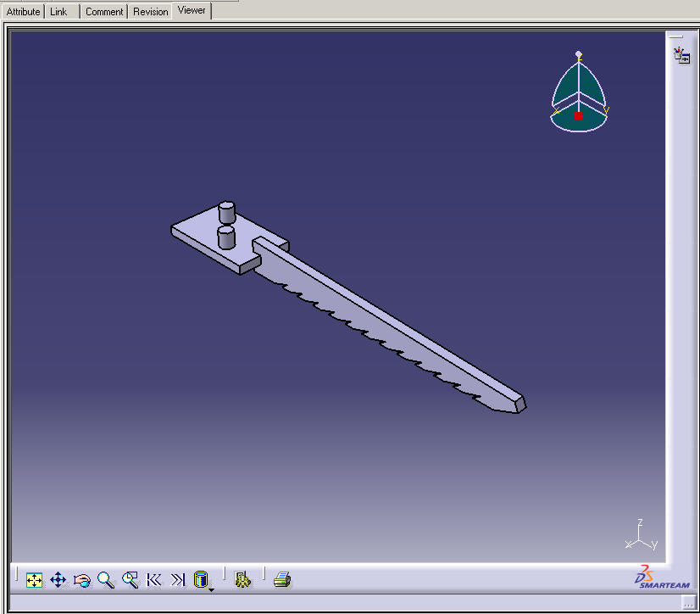The image size is (700, 614).
Task: Click the SmarTeam logo
Action: (662, 578)
